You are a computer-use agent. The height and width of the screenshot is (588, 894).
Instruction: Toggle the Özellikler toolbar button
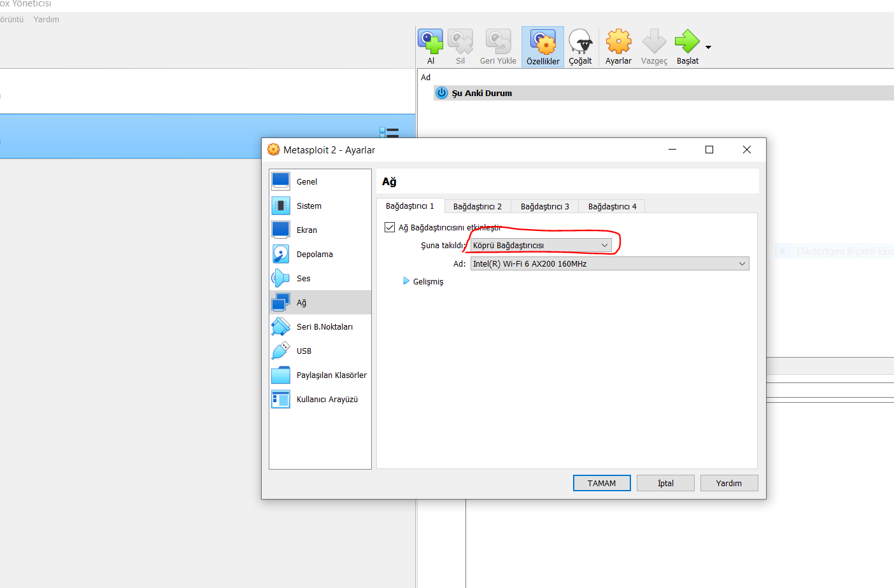pyautogui.click(x=543, y=46)
